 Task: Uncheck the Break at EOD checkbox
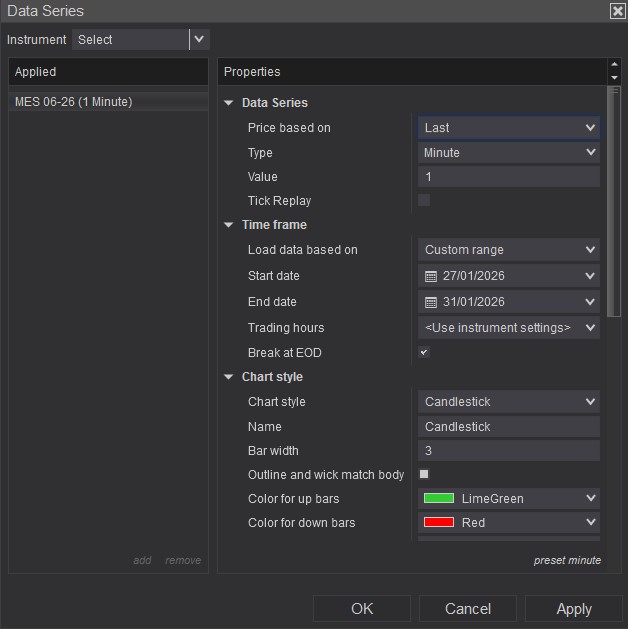pos(424,352)
